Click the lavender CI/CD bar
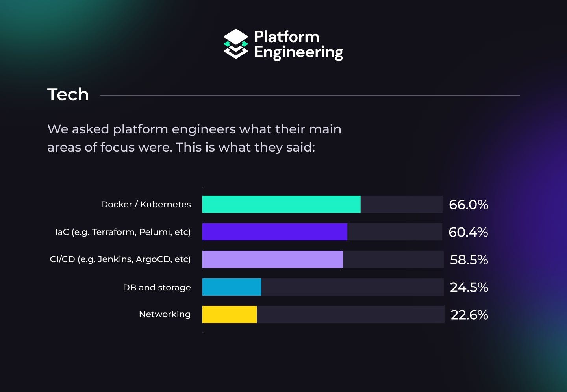The image size is (567, 392). pos(272,259)
